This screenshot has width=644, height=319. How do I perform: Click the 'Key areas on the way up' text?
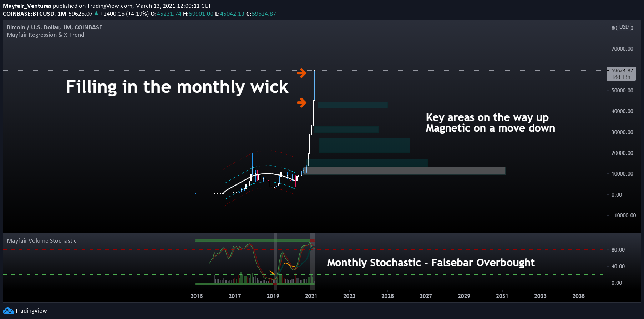coord(487,117)
